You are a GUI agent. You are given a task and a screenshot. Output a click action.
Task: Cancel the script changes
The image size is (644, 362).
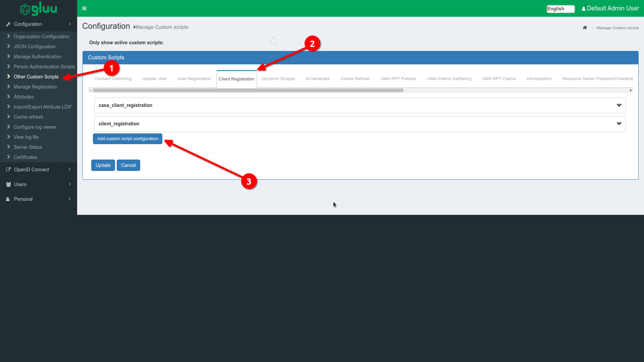[128, 165]
